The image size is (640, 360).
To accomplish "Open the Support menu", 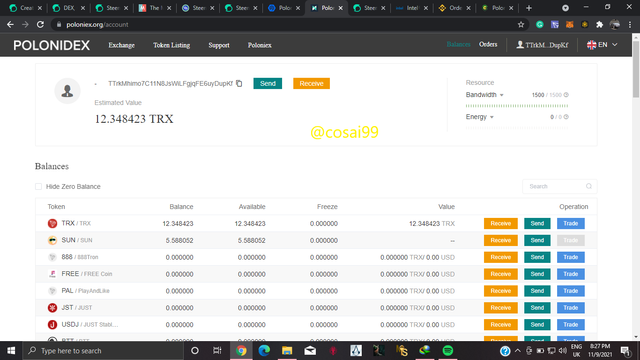I will pyautogui.click(x=219, y=45).
